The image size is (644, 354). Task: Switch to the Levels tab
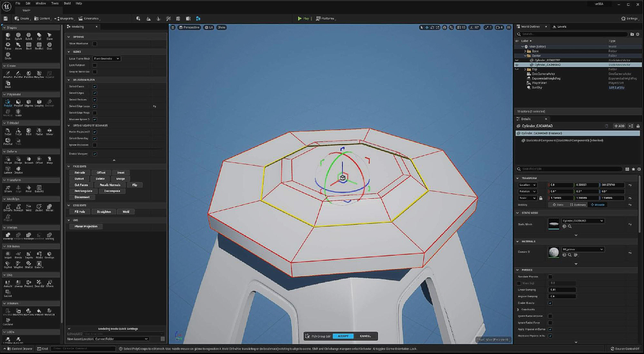[x=560, y=26]
